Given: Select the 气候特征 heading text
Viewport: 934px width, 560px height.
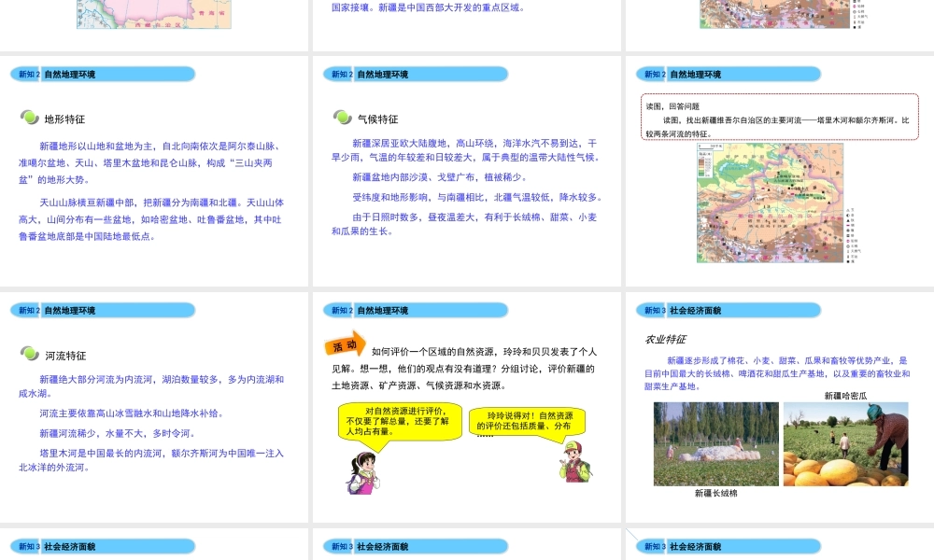Looking at the screenshot, I should pos(377,119).
